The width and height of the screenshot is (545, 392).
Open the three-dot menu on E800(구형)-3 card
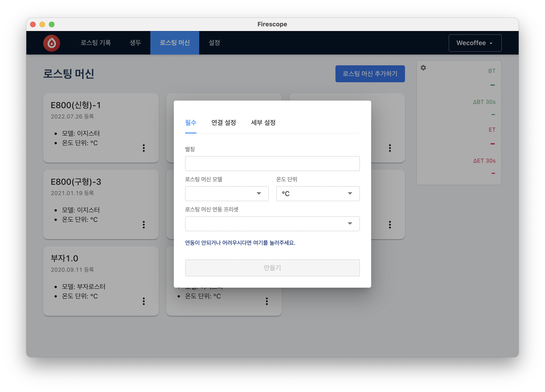[x=144, y=224]
